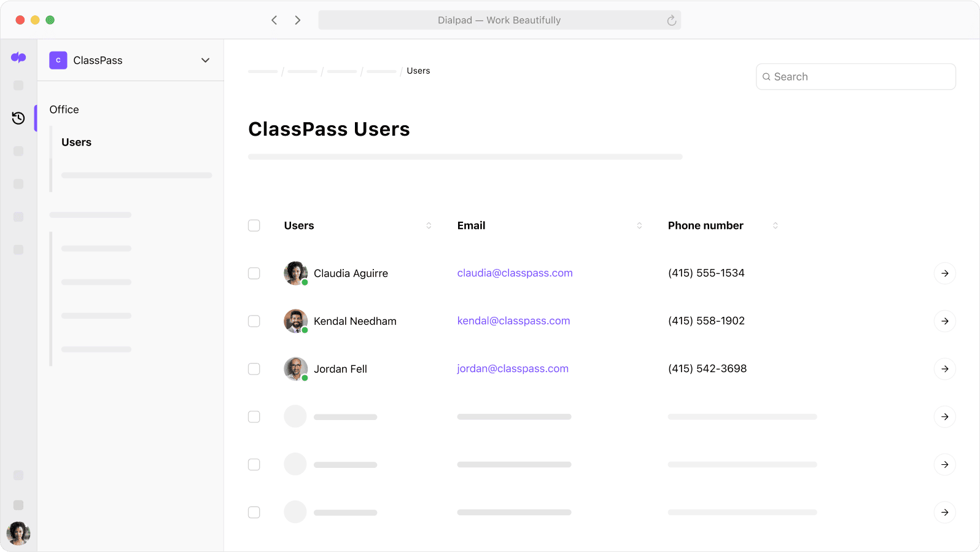Open the call history clock icon
980x552 pixels.
(18, 118)
